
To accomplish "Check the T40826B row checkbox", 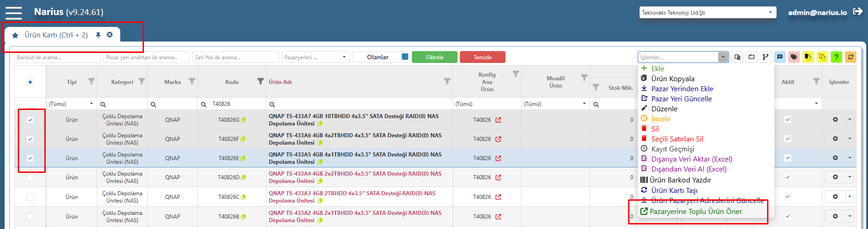I will coord(30,217).
